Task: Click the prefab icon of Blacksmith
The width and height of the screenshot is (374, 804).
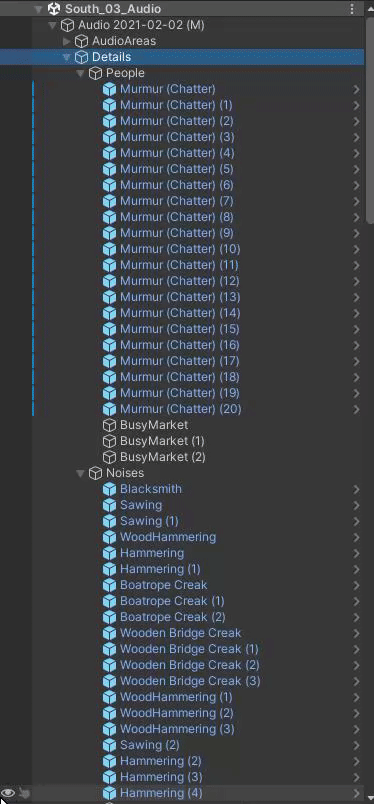Action: (x=109, y=489)
